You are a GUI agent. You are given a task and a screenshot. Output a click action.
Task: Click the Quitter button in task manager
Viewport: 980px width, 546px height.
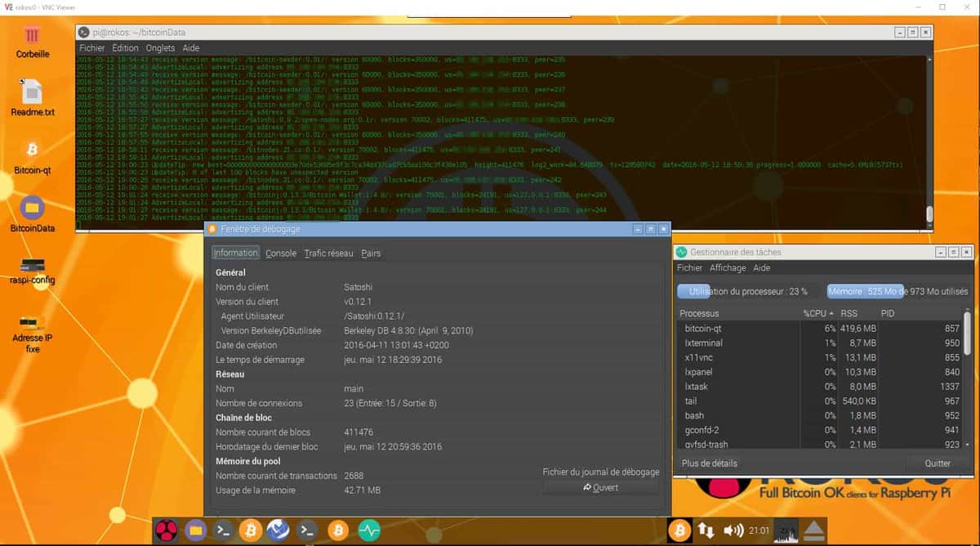(938, 463)
